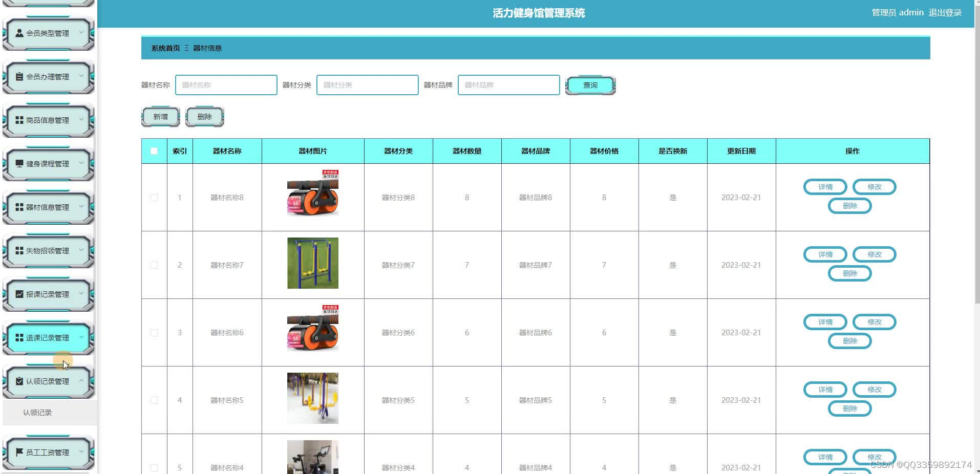Click the 报课记录管理 chart icon
980x474 pixels.
(19, 294)
